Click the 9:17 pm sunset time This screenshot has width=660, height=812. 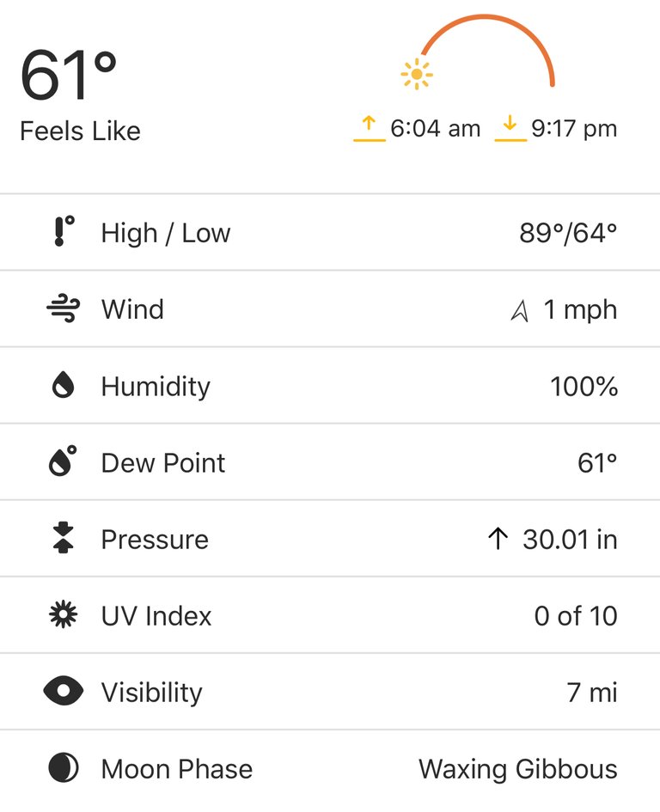(574, 128)
